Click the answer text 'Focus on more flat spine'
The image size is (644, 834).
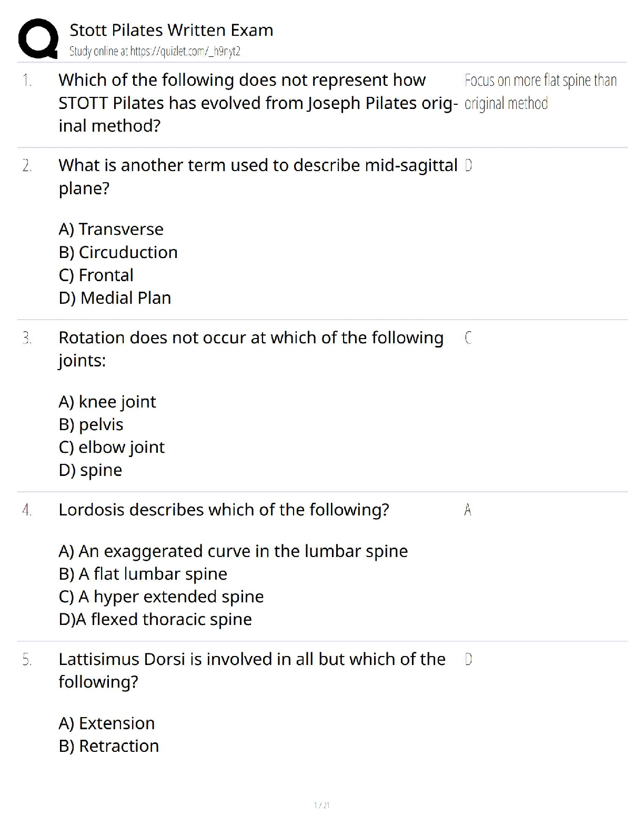540,81
